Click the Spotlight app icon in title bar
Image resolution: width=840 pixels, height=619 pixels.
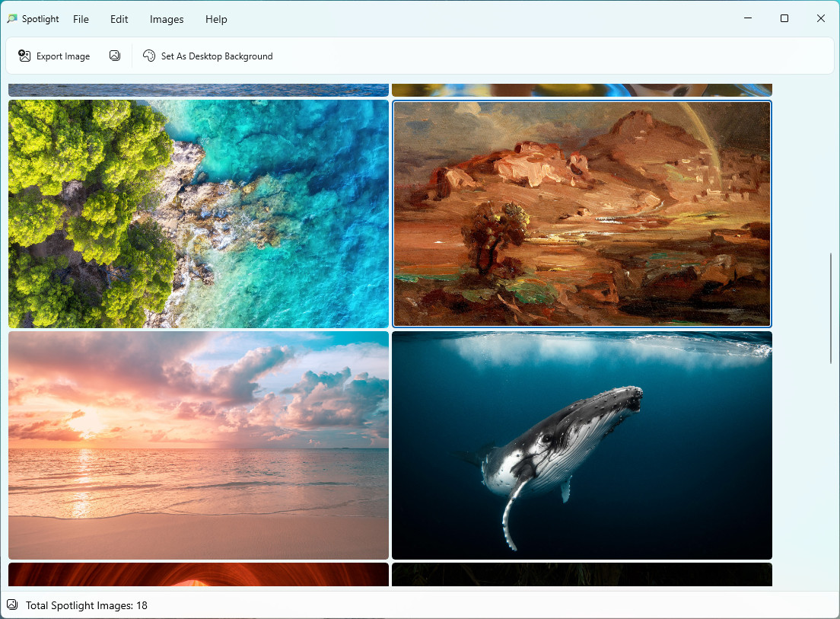click(x=12, y=19)
